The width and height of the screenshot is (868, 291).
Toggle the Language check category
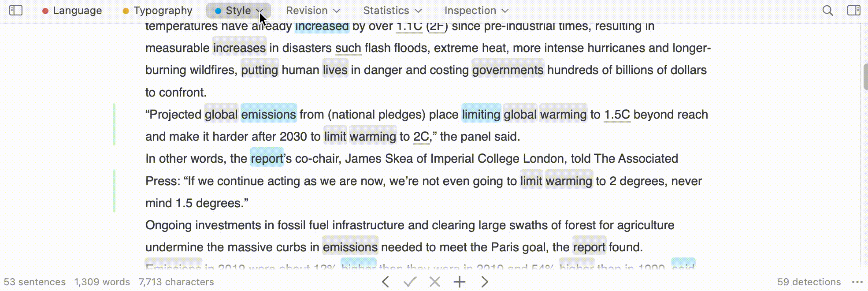coord(72,11)
